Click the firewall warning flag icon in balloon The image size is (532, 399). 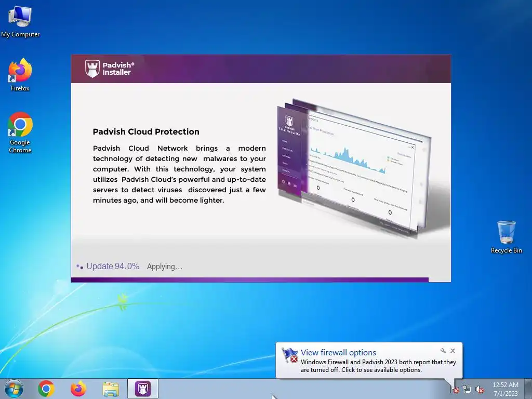coord(290,355)
